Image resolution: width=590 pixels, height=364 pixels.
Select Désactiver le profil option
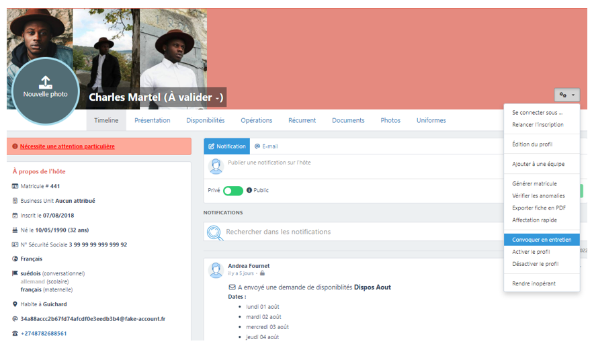[535, 264]
